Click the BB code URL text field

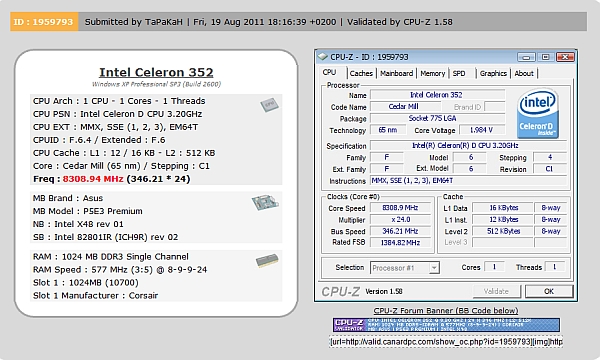tap(446, 342)
